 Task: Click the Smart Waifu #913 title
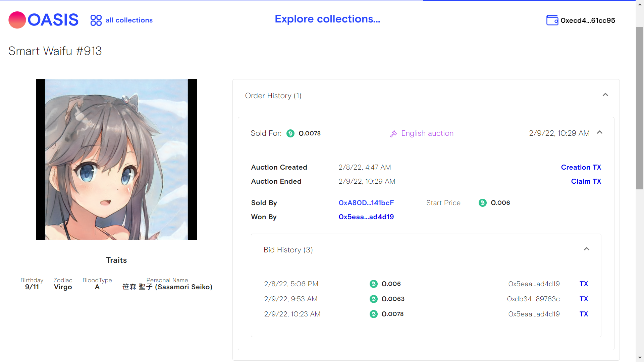pyautogui.click(x=55, y=51)
